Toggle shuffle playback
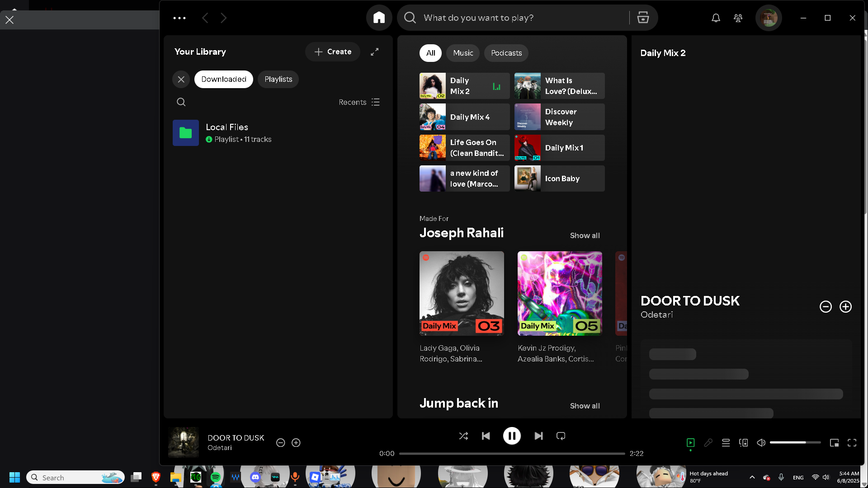Viewport: 868px width, 488px height. [x=463, y=436]
